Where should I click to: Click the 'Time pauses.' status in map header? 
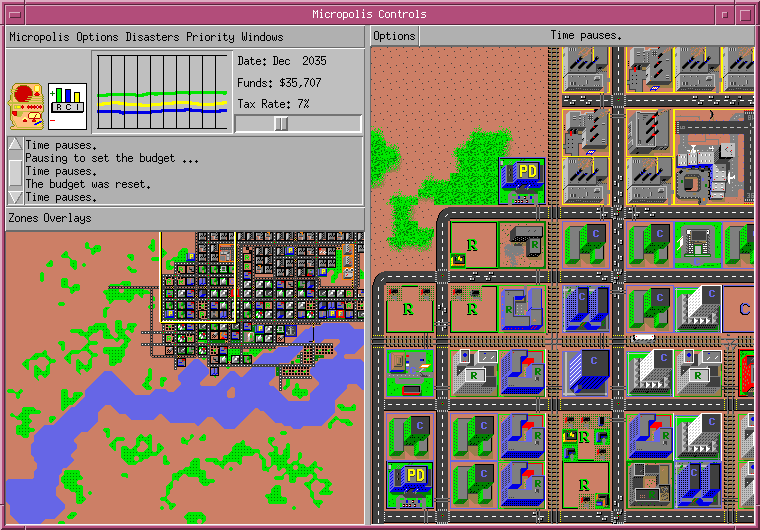tap(586, 35)
